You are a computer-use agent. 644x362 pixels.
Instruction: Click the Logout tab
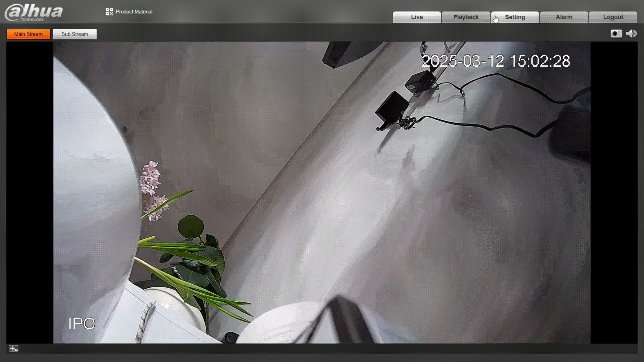pyautogui.click(x=613, y=17)
